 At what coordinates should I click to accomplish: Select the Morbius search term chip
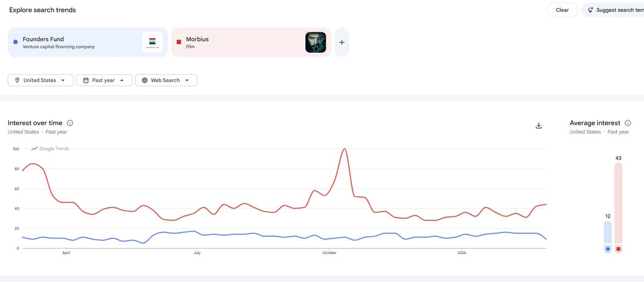[x=251, y=42]
